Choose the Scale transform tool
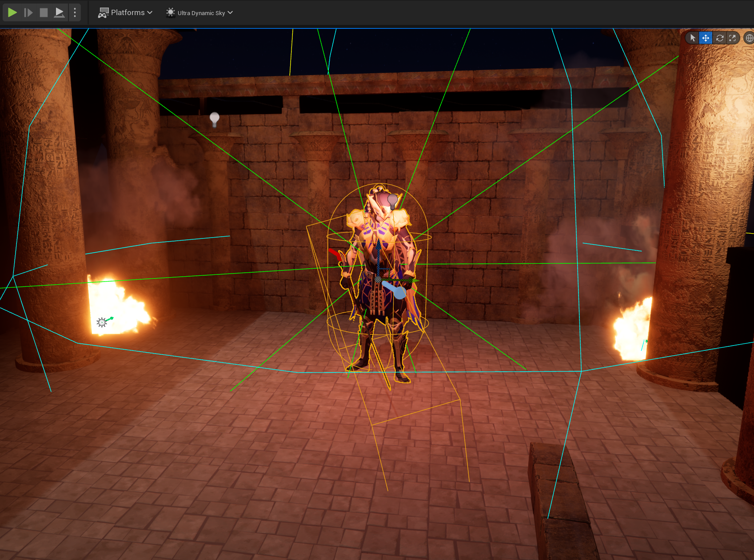 (x=732, y=38)
